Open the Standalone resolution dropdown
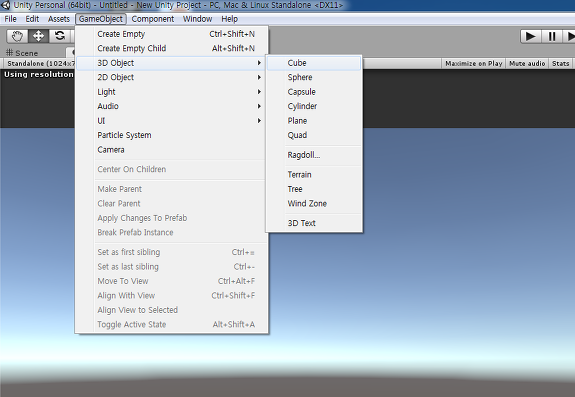 [40, 63]
